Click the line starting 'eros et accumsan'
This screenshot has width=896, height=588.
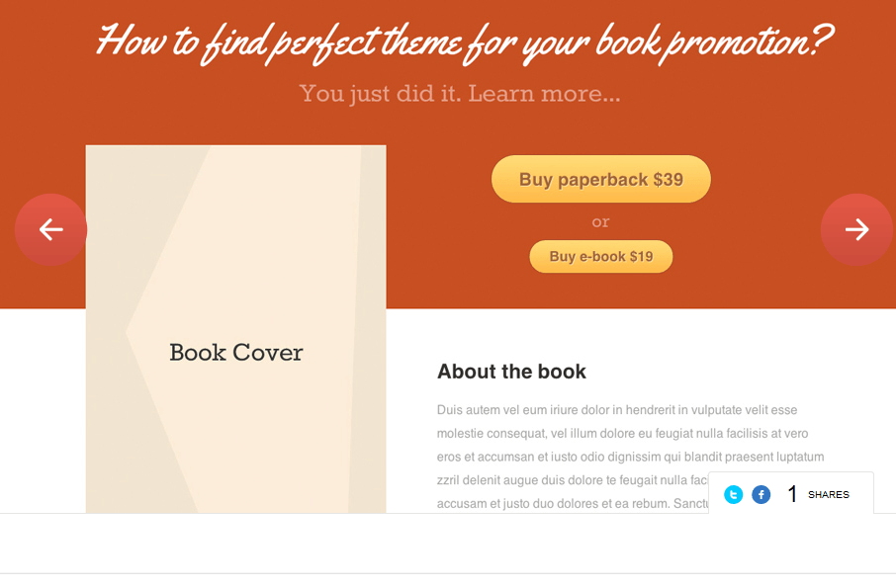click(x=630, y=457)
